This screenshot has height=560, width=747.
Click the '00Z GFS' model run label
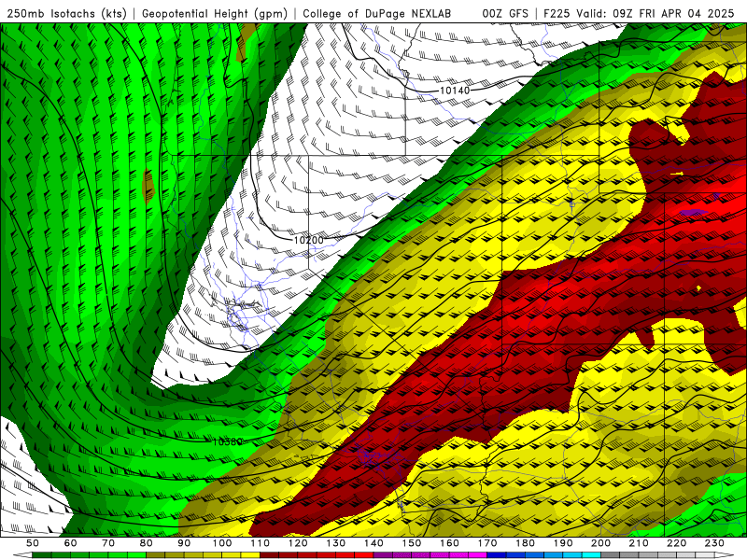[505, 13]
